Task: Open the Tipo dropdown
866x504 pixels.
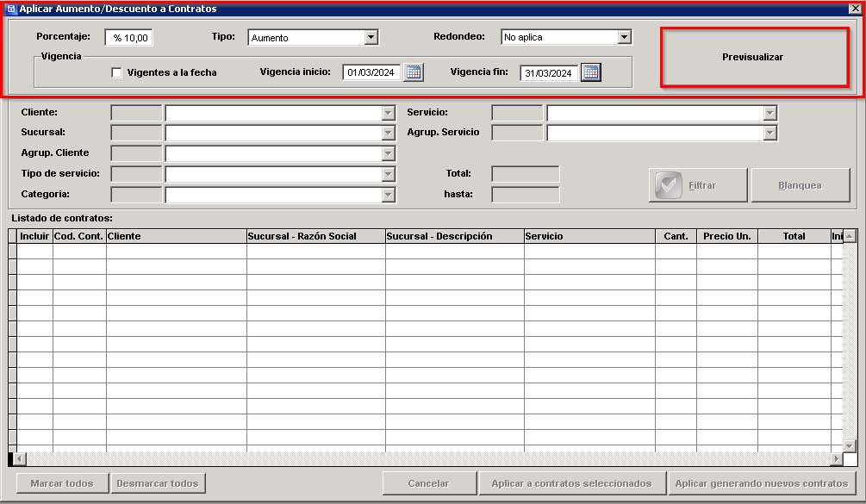Action: (x=371, y=37)
